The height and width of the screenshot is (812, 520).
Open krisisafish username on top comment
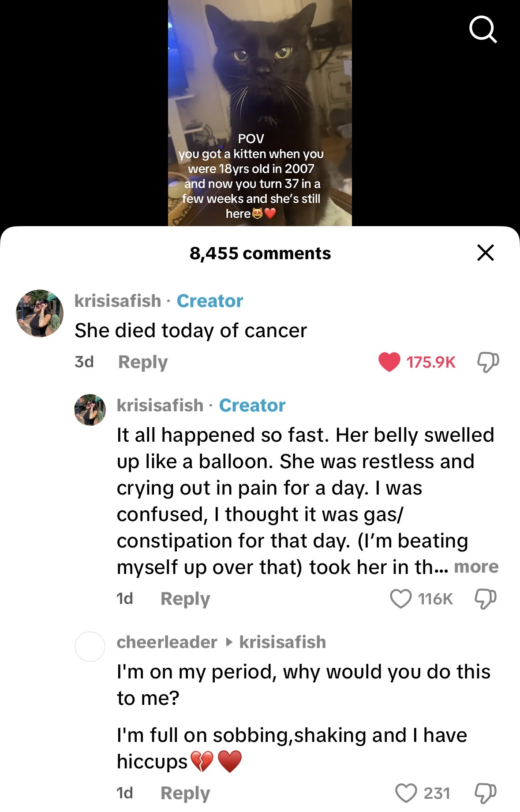(118, 301)
